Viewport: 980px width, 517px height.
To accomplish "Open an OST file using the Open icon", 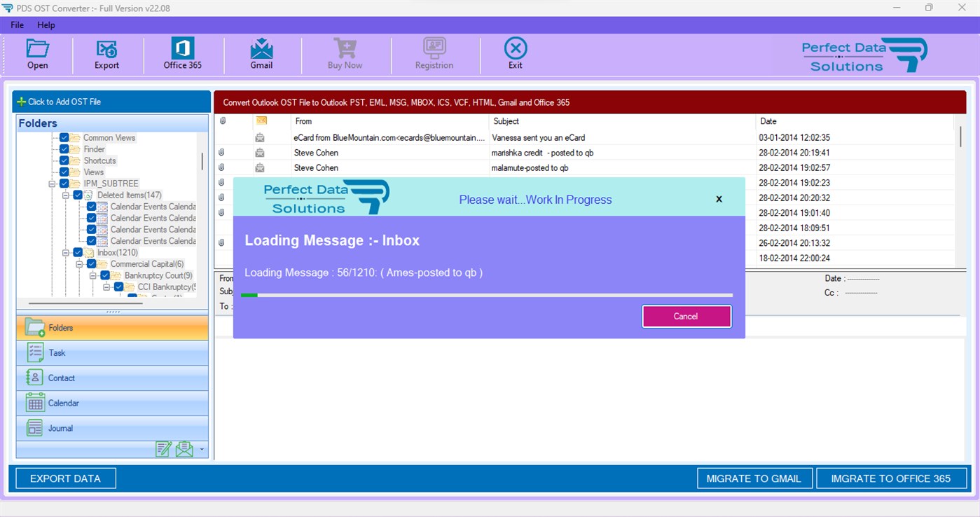I will click(37, 53).
